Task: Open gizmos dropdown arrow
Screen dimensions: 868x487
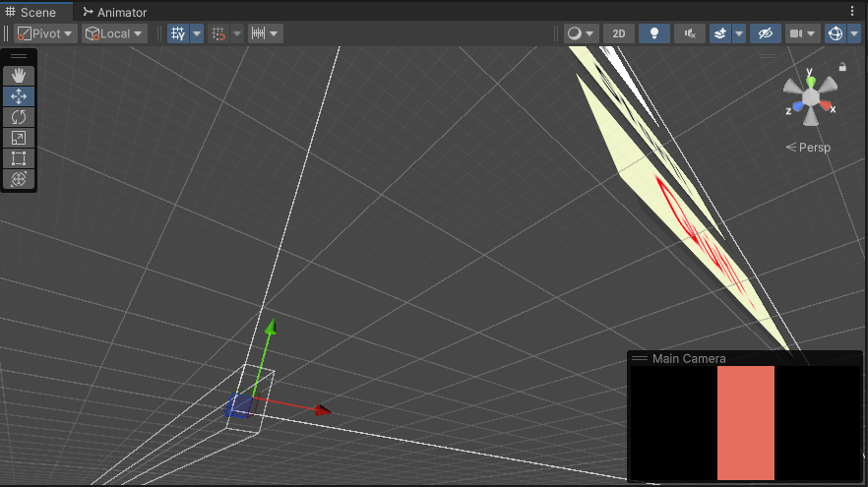Action: [854, 33]
